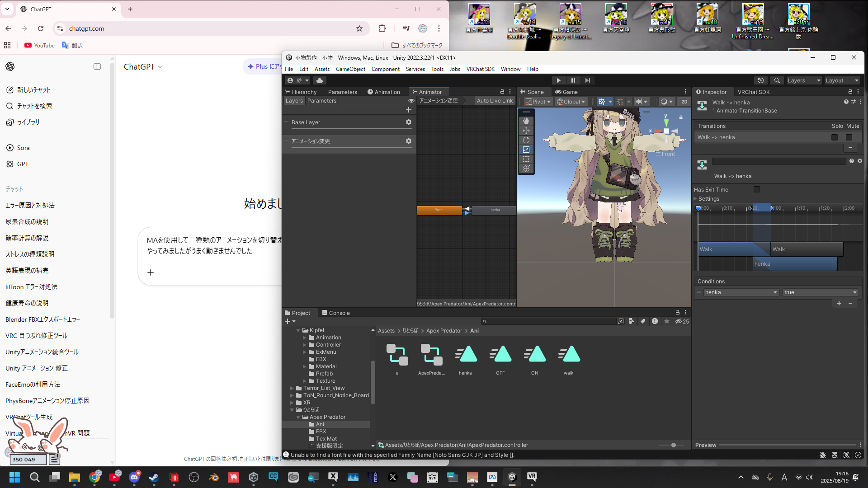Open Unity cloud services icon

pyautogui.click(x=320, y=80)
